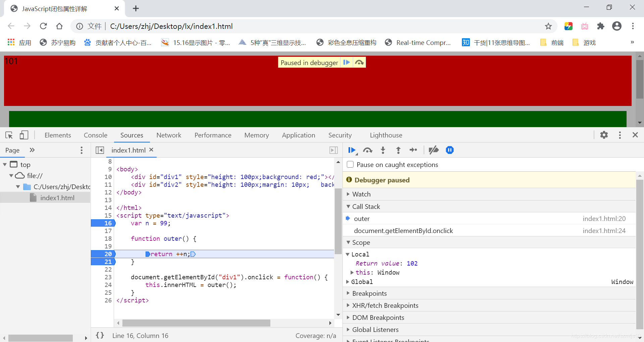Open the Chrome profile avatar
The width and height of the screenshot is (644, 342).
pyautogui.click(x=616, y=26)
